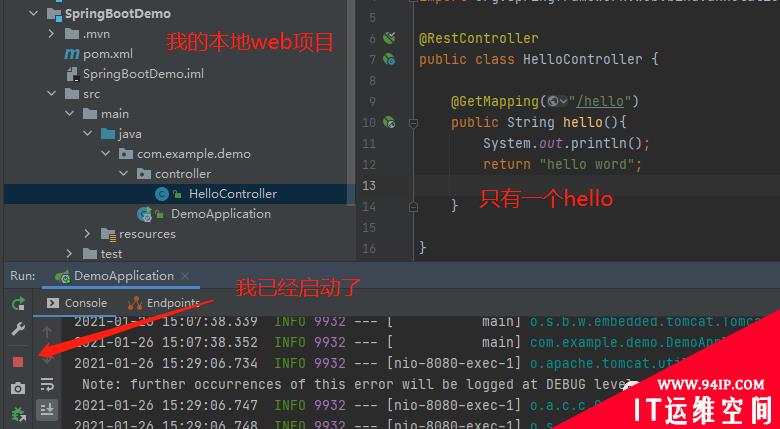Click the globe URL icon in @GetMapping
Screen dimensions: 780x429
(x=553, y=101)
